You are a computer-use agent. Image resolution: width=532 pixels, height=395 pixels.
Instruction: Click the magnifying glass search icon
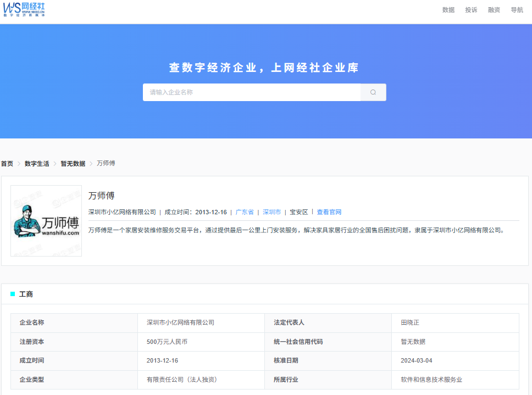click(373, 92)
